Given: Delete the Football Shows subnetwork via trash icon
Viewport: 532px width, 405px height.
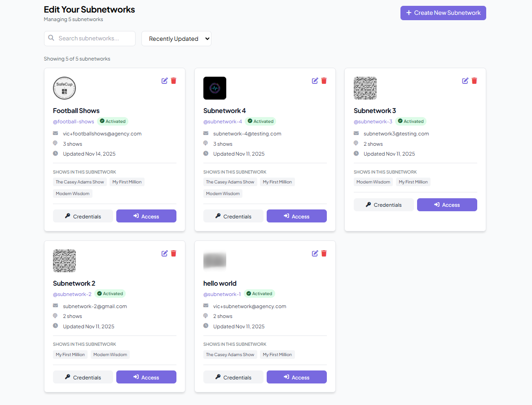Looking at the screenshot, I should coord(174,81).
